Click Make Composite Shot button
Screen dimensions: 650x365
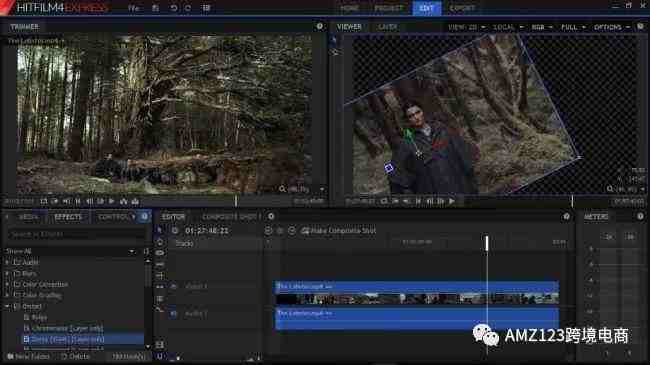[x=339, y=231]
